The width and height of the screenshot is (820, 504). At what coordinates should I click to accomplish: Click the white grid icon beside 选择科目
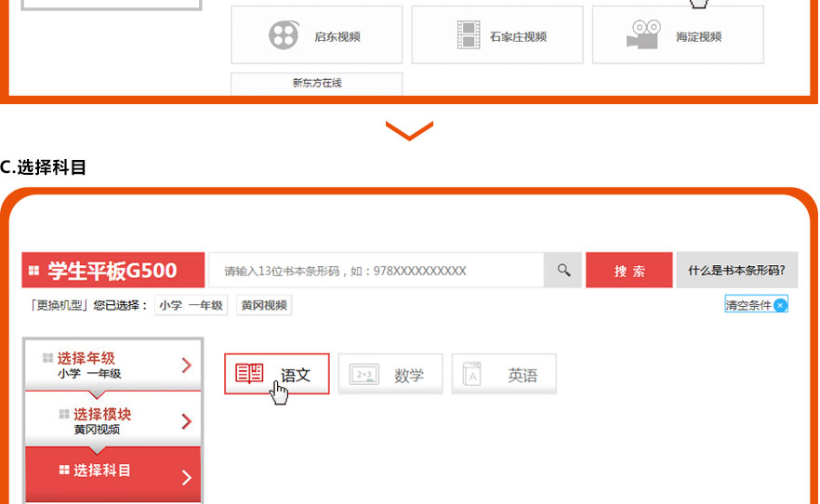click(x=64, y=470)
